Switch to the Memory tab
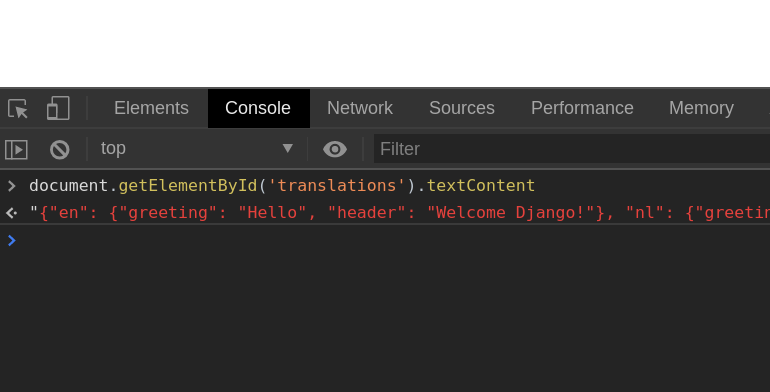This screenshot has height=392, width=770. (701, 108)
